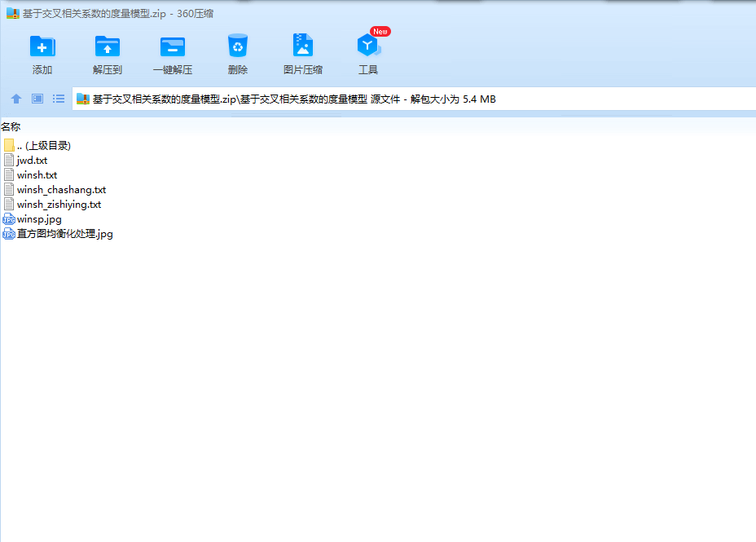Click the parent folder yellow icon

pos(9,145)
